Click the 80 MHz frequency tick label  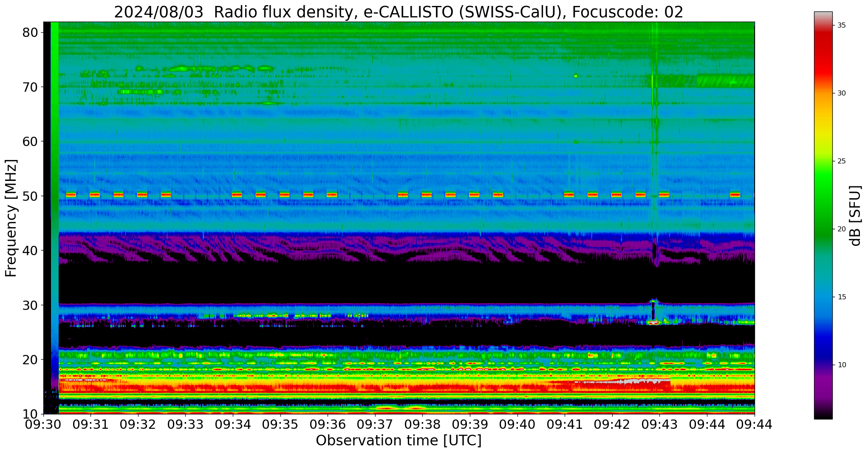(x=31, y=33)
